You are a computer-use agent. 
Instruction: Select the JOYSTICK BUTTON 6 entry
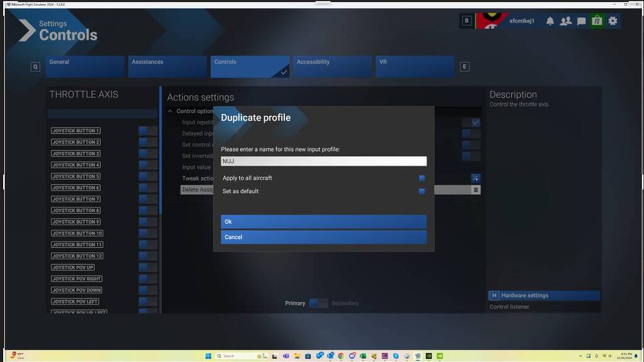tap(75, 188)
